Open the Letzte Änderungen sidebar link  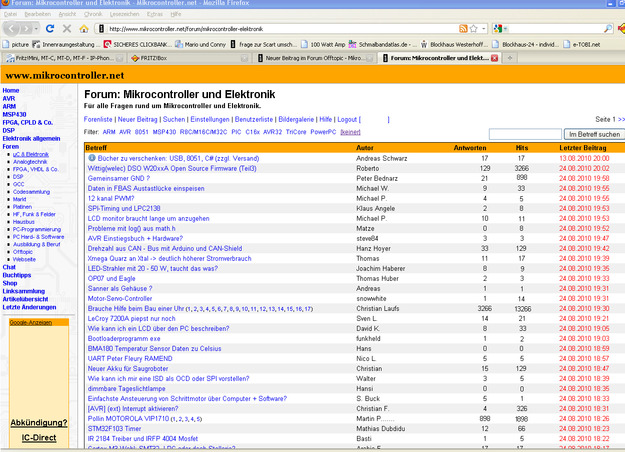(29, 307)
